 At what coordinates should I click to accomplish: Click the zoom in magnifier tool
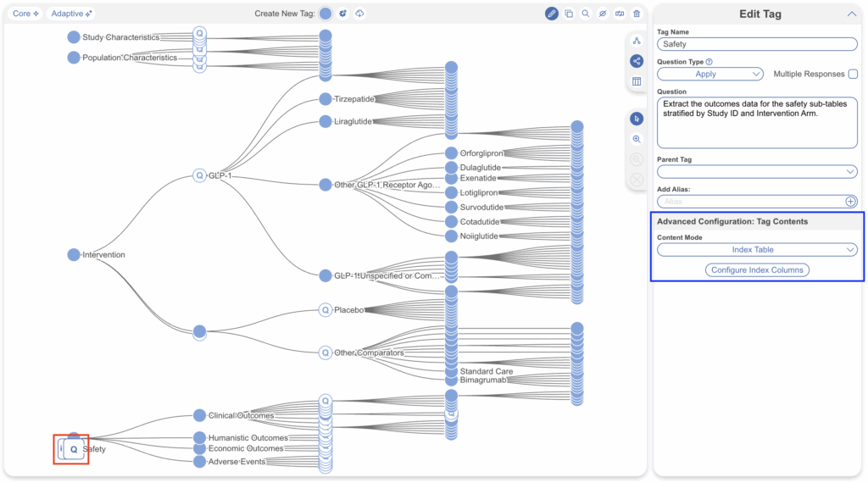[637, 139]
